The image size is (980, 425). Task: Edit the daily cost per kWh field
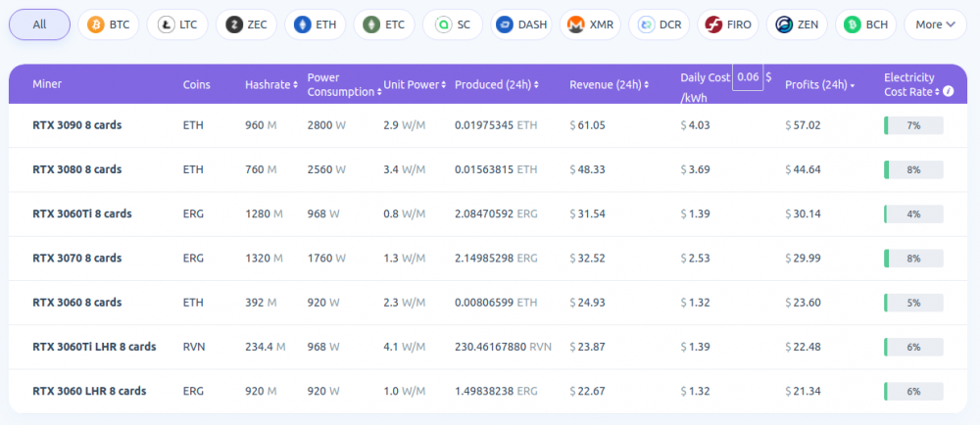pyautogui.click(x=748, y=76)
